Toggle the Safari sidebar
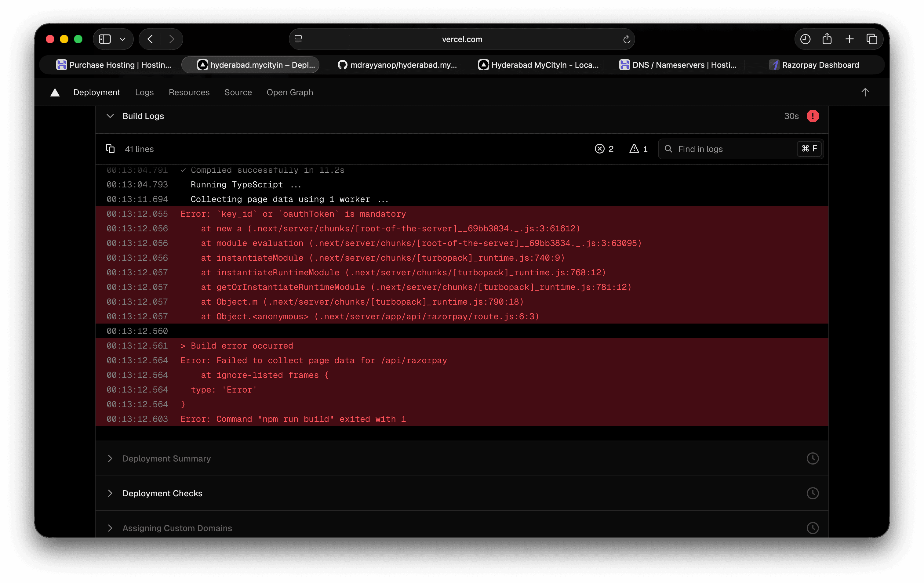The width and height of the screenshot is (924, 583). [x=105, y=39]
